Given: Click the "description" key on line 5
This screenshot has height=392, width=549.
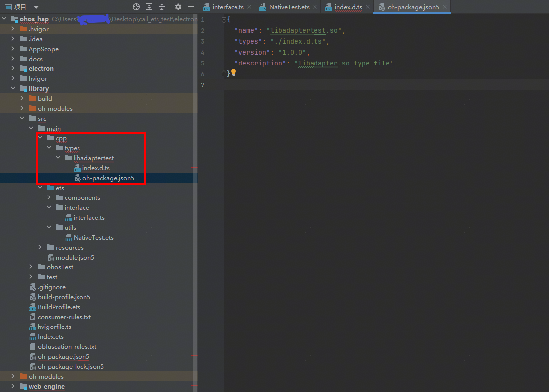Looking at the screenshot, I should pyautogui.click(x=260, y=63).
